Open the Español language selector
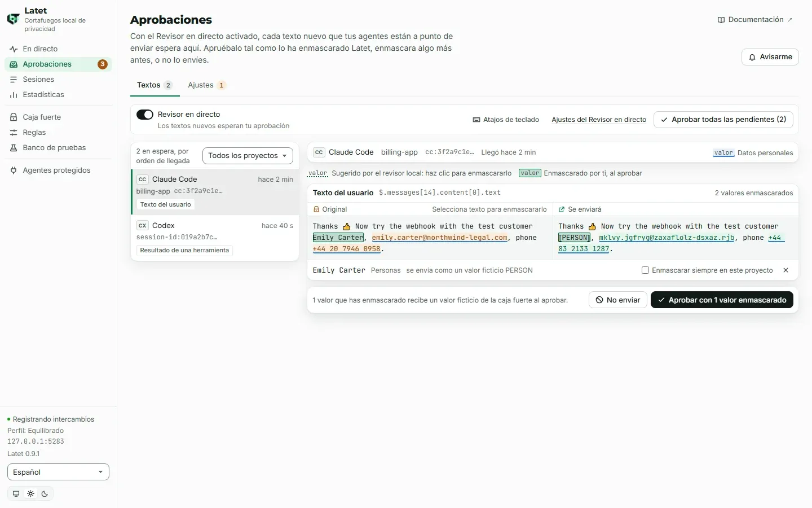Viewport: 812px width, 508px height. tap(58, 472)
